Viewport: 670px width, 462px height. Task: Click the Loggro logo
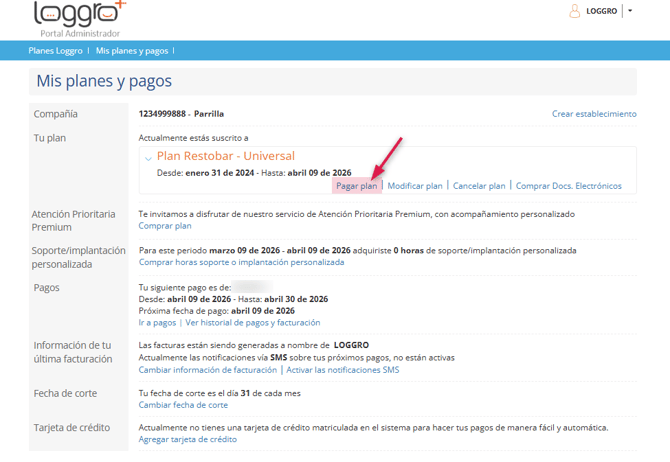click(x=80, y=14)
